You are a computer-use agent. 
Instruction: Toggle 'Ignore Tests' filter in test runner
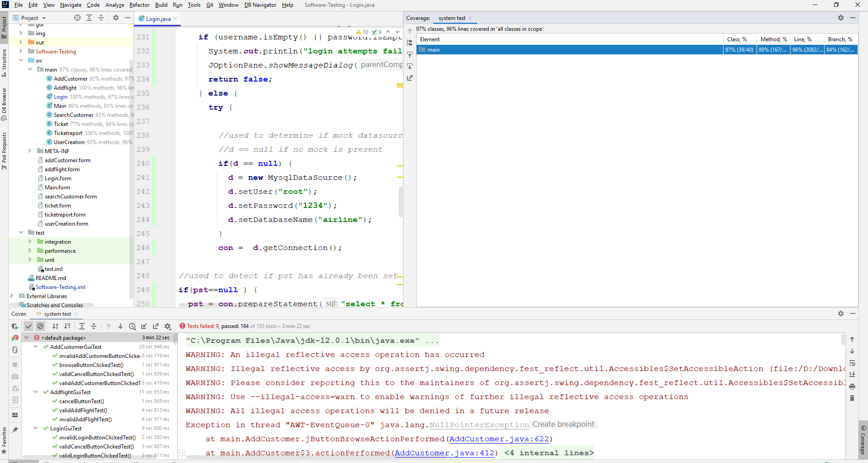coord(40,326)
